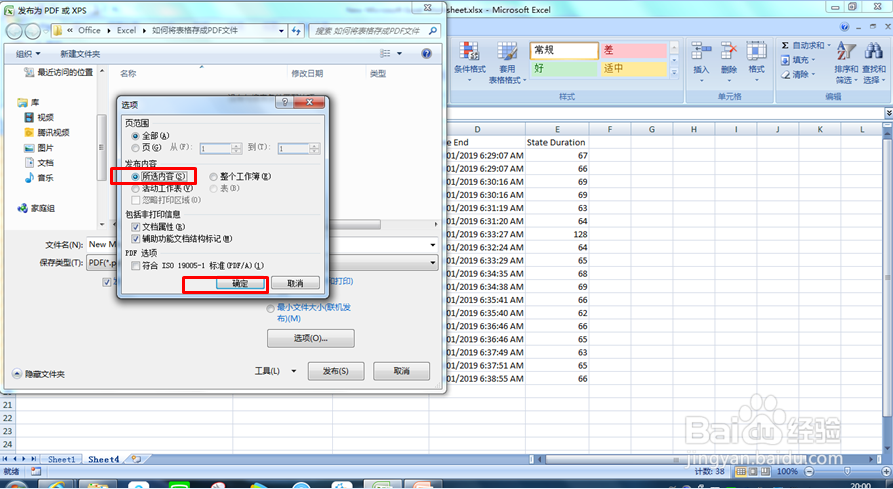
Task: Select column F header in the worksheet
Action: pos(609,129)
